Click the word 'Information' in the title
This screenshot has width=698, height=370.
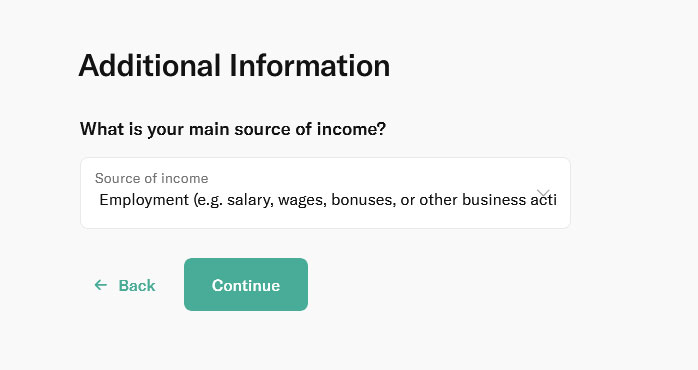(x=310, y=65)
